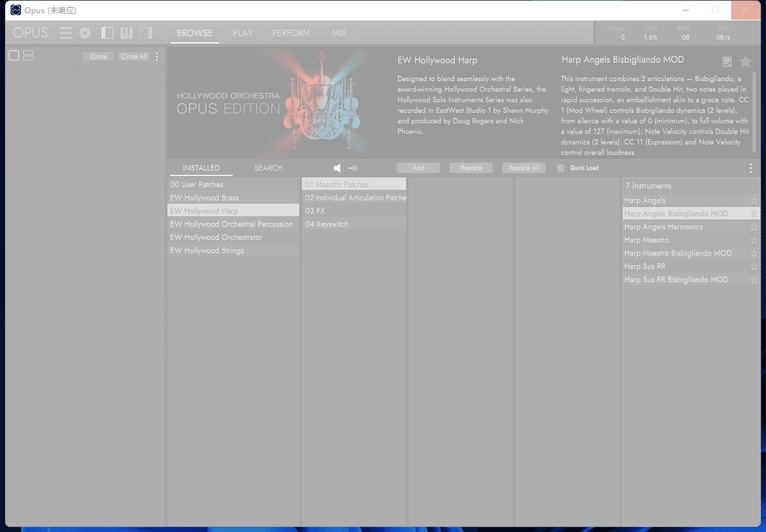
Task: Favorite the patch with the large star
Action: (x=745, y=61)
